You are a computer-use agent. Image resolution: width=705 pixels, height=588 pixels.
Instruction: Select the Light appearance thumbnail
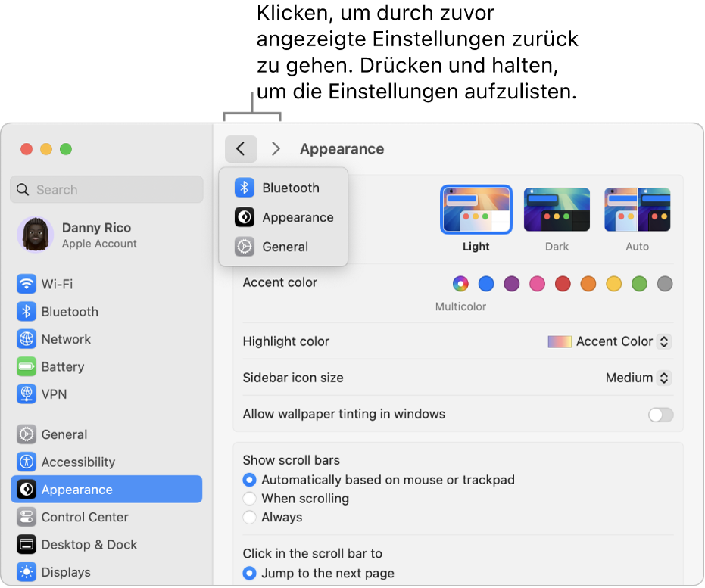476,210
